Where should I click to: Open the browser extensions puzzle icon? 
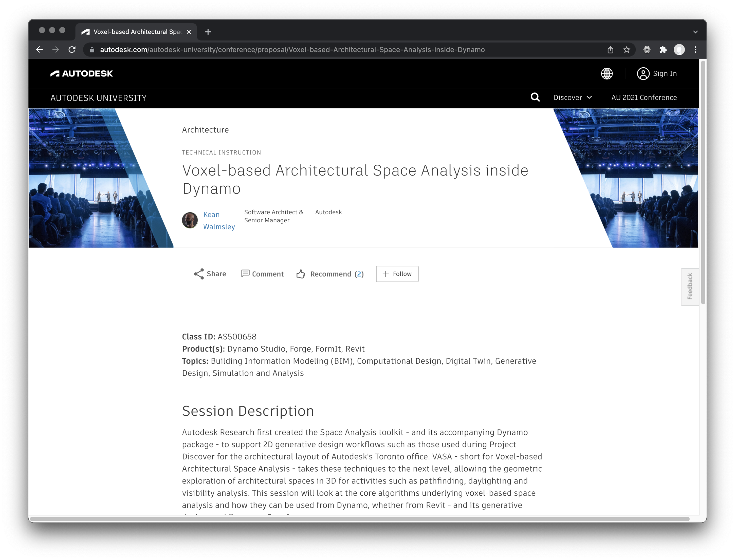pos(663,50)
